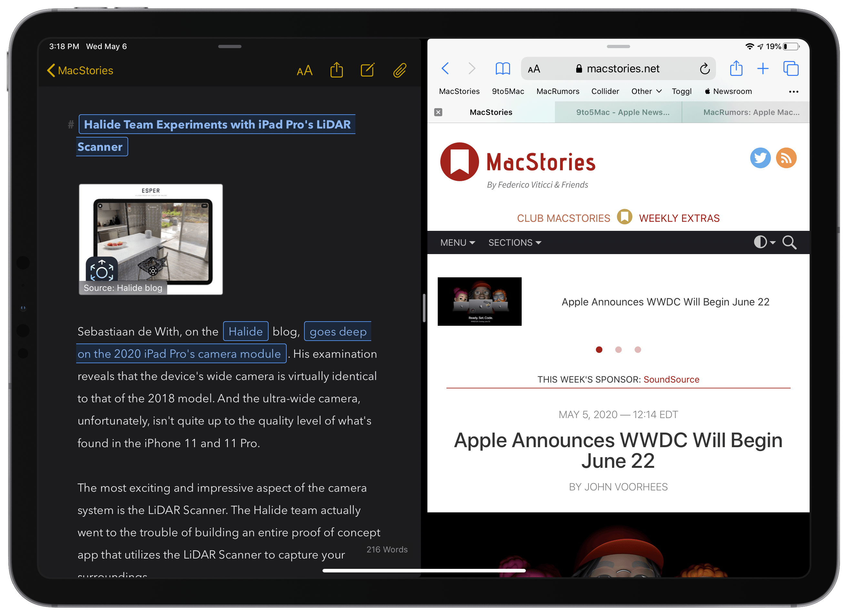The image size is (849, 616).
Task: Open Safari bookmarks book icon
Action: tap(502, 68)
